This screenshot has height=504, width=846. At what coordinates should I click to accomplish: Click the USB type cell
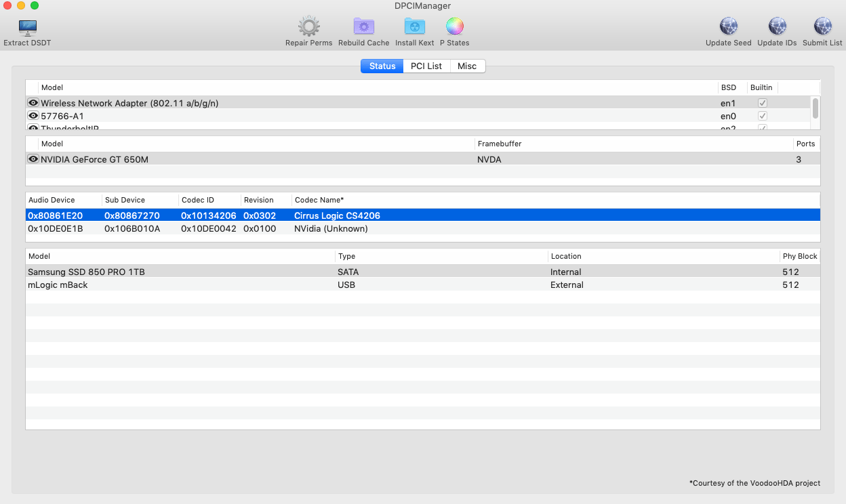coord(346,285)
